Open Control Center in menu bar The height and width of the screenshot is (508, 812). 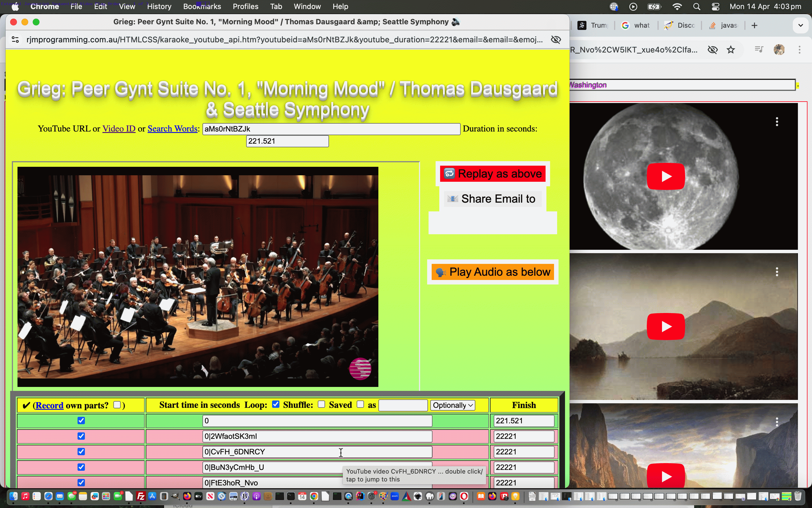coord(715,7)
